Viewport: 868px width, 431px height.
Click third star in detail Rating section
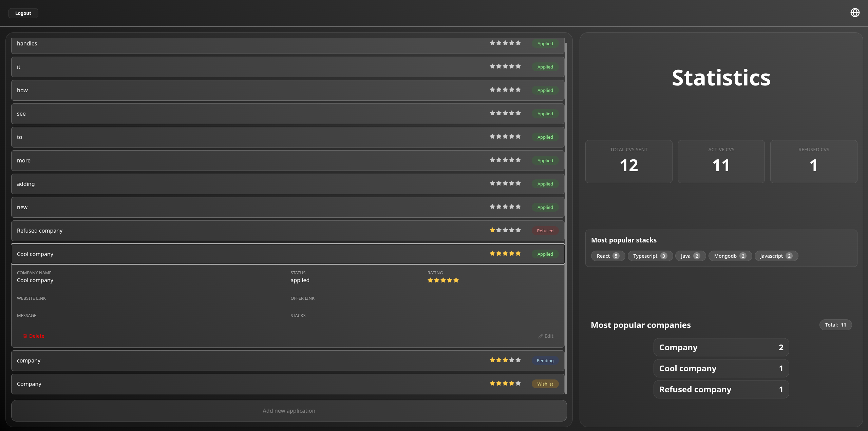(443, 280)
